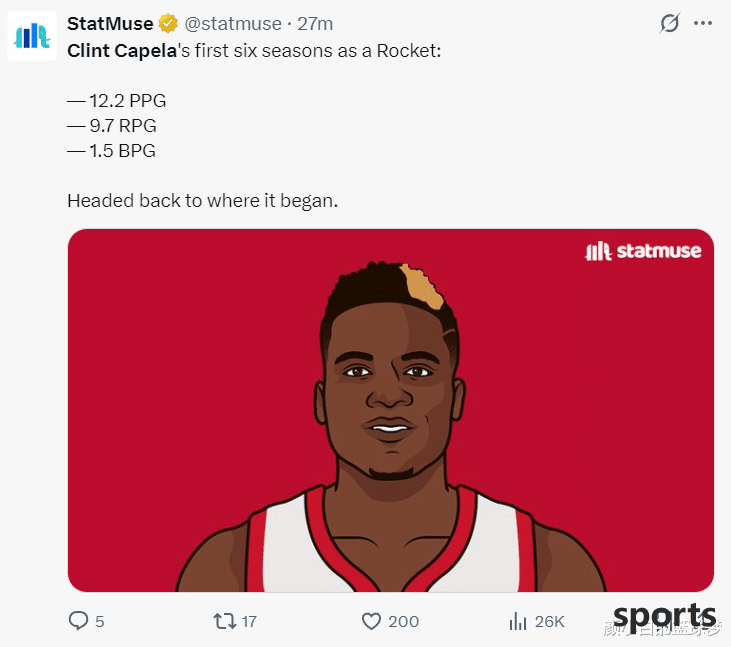View analytics bar chart icon

[x=517, y=621]
